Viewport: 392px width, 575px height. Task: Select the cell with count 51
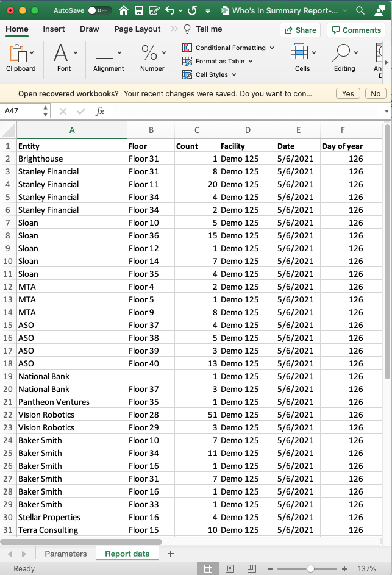[x=196, y=415]
